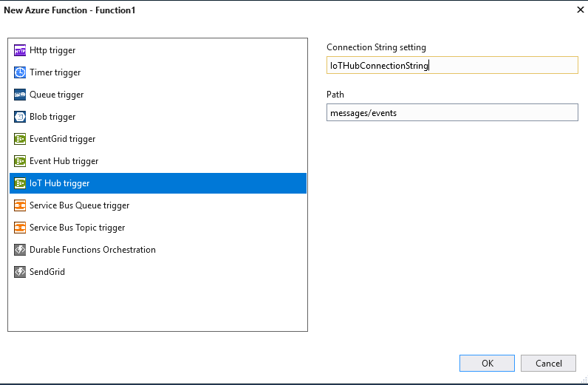Click into the Path input field

(452, 112)
